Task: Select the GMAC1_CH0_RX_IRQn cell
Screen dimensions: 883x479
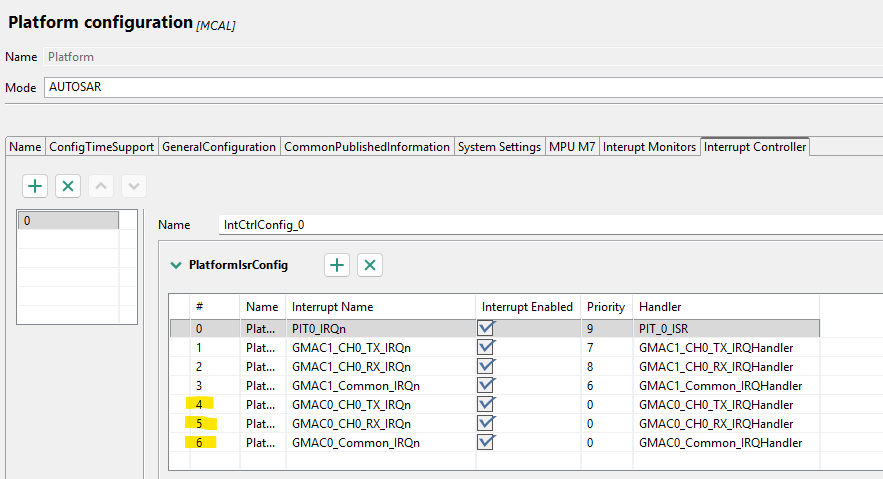Action: pos(381,366)
